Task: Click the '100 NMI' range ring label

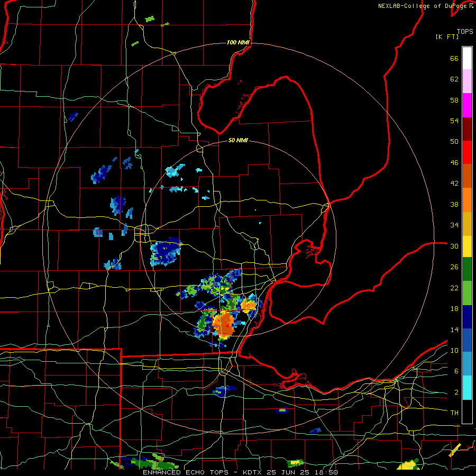Action: 238,42
